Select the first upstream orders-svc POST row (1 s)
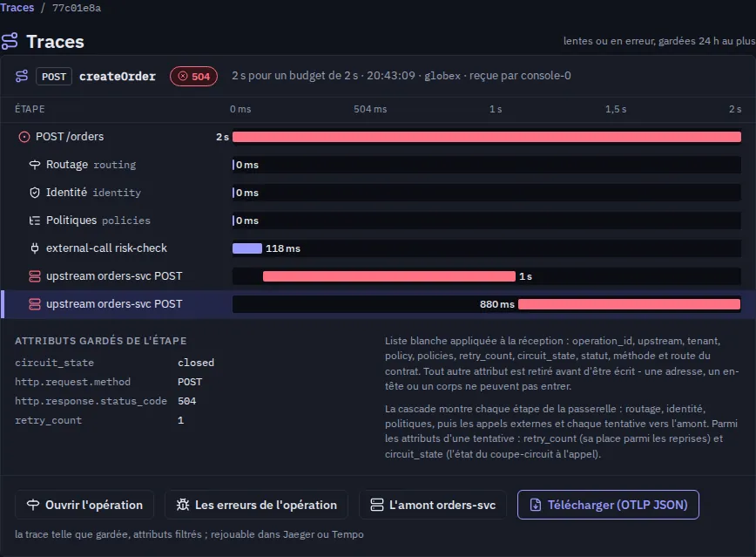756x557 pixels. click(x=378, y=276)
